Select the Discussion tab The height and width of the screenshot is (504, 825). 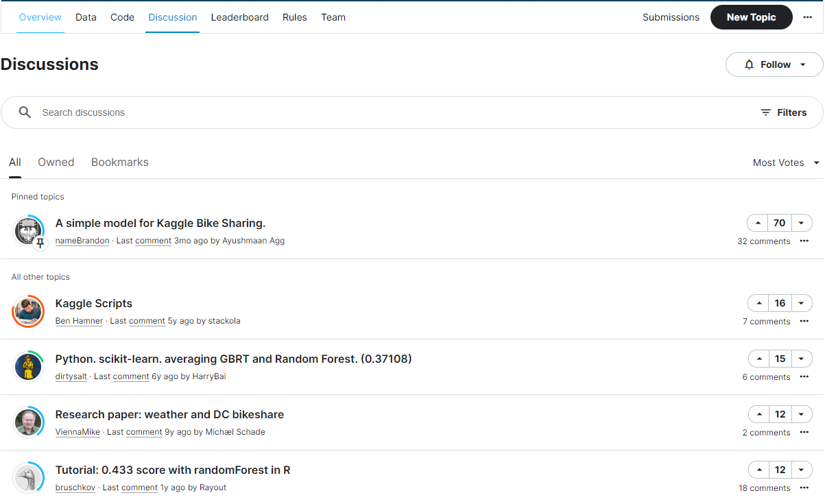pos(173,17)
